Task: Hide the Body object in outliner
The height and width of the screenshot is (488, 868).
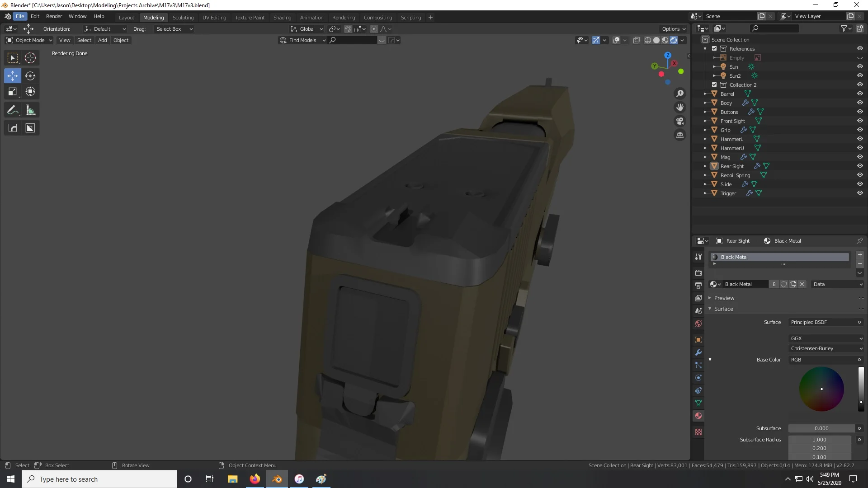Action: pyautogui.click(x=860, y=103)
